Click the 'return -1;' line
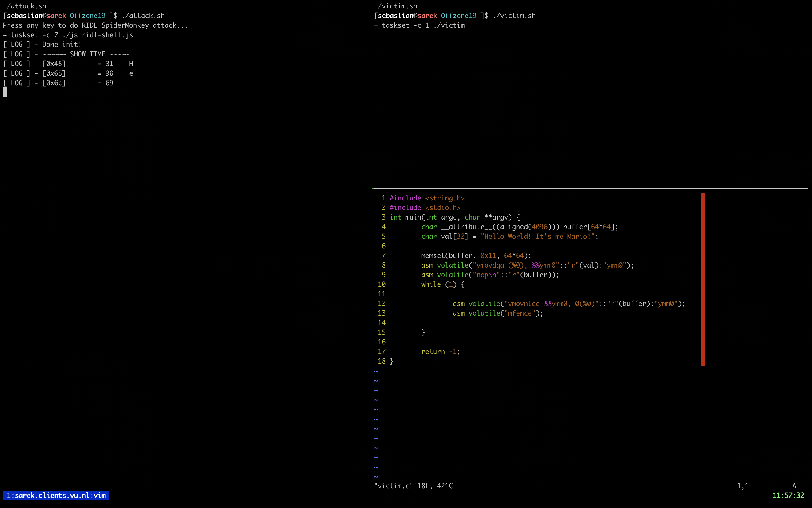The image size is (812, 508). pos(441,352)
